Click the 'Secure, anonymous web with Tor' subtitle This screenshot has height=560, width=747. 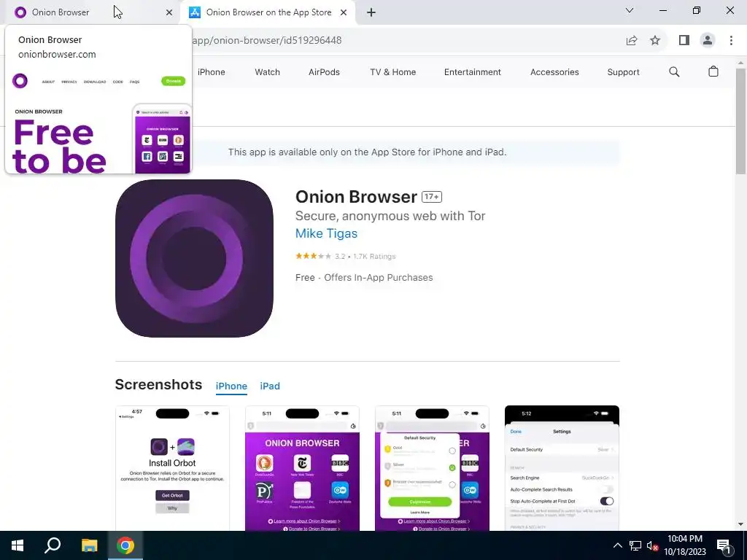[x=390, y=216]
